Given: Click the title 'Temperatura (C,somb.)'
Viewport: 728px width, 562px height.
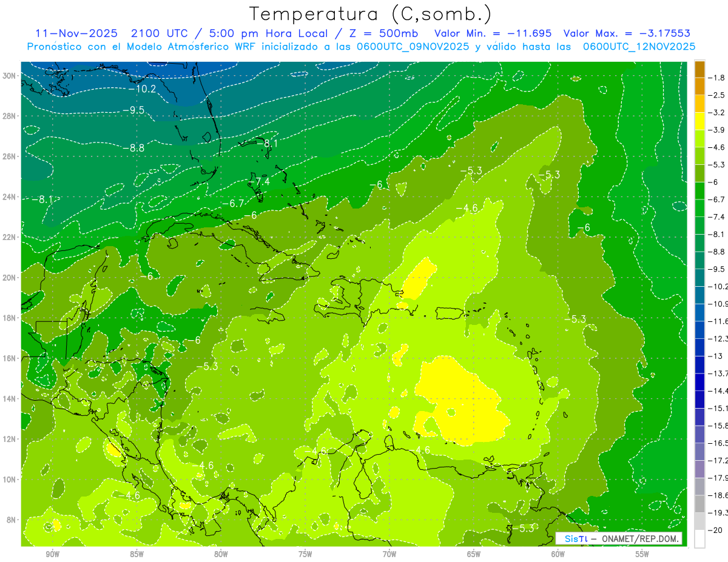Looking at the screenshot, I should [x=371, y=14].
